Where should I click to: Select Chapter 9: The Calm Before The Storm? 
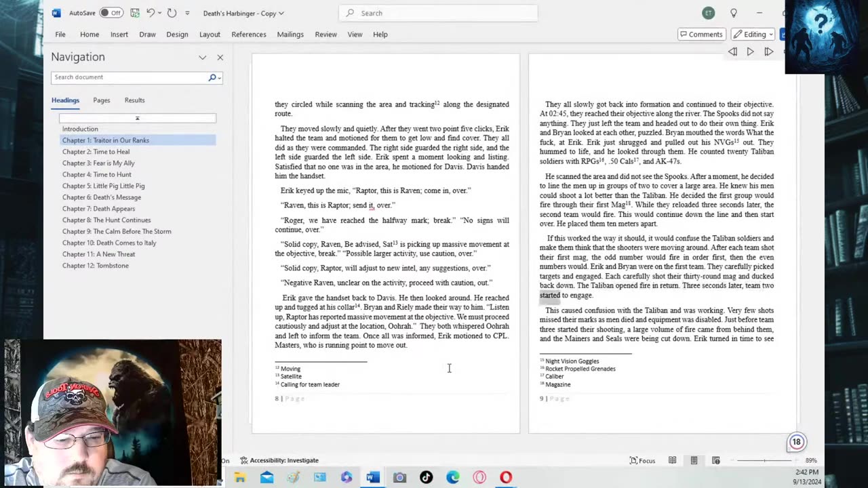coord(117,231)
